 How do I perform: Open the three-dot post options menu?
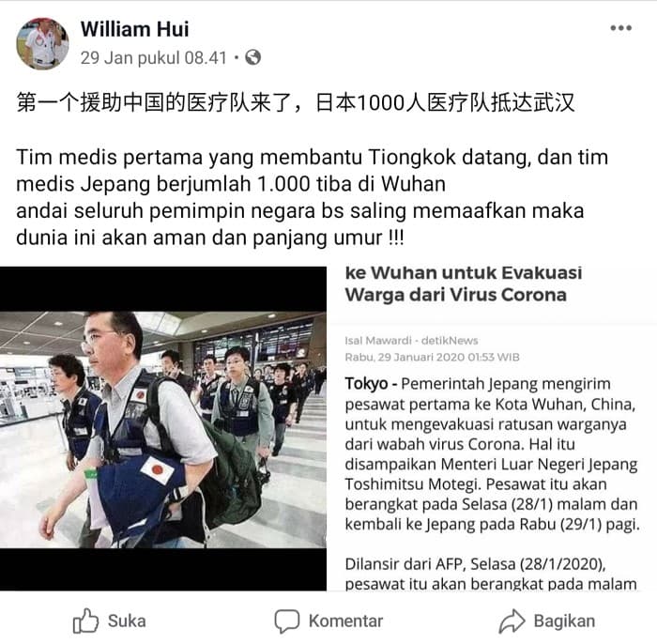[620, 28]
